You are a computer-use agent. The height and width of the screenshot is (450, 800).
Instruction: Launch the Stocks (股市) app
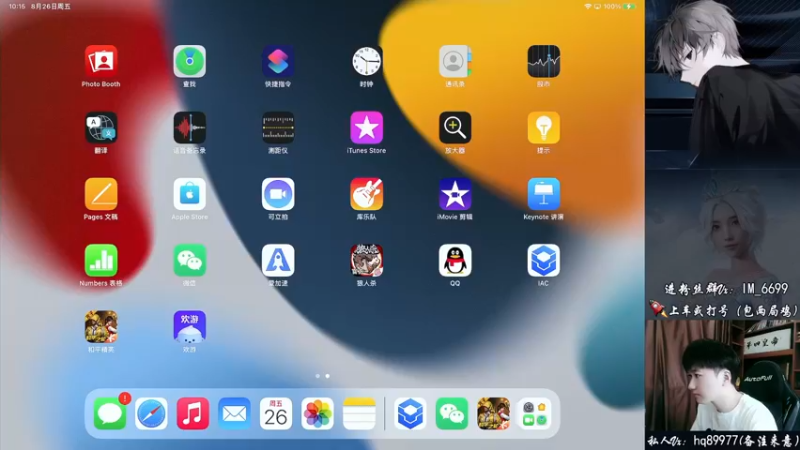pos(543,61)
